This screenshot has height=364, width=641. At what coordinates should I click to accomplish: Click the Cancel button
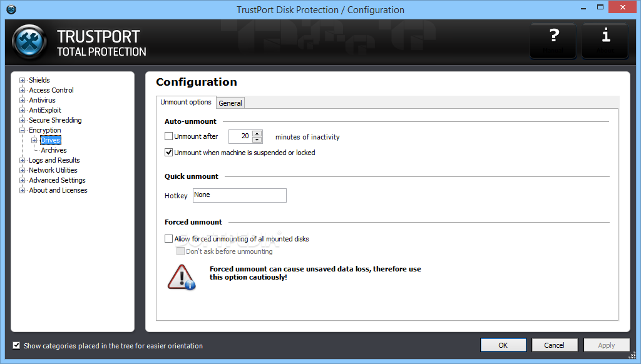click(x=555, y=345)
